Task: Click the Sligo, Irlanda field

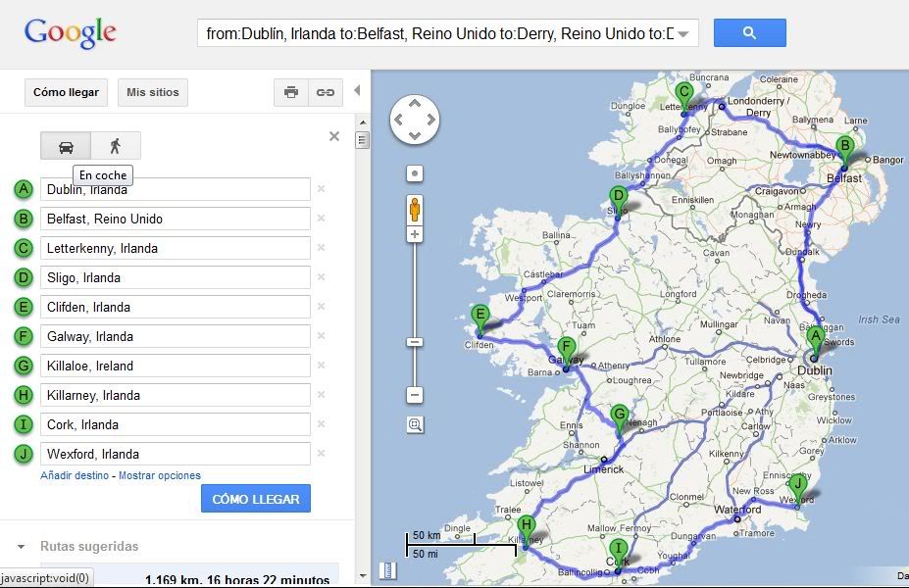Action: click(x=176, y=277)
